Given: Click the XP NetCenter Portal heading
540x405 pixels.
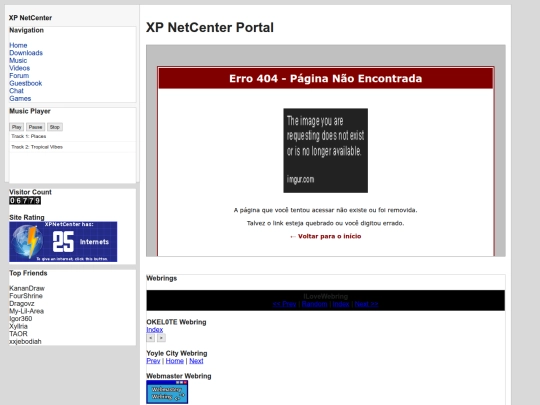Looking at the screenshot, I should [210, 28].
